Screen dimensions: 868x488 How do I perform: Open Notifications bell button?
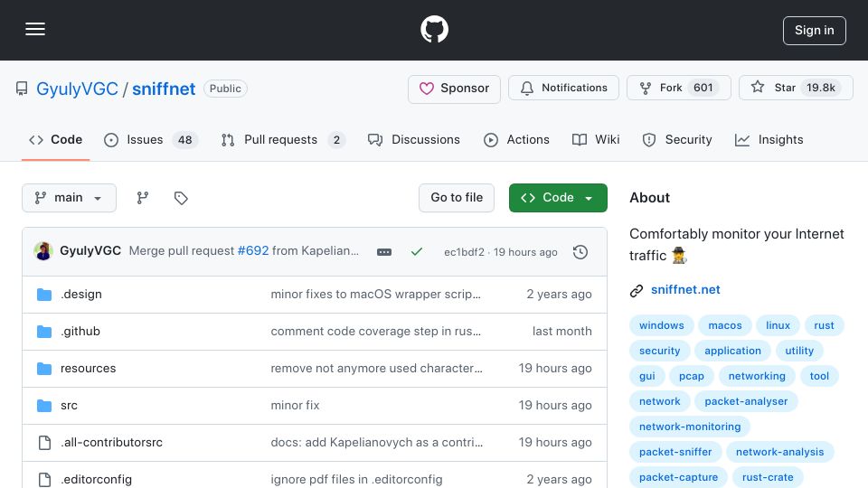pos(563,88)
